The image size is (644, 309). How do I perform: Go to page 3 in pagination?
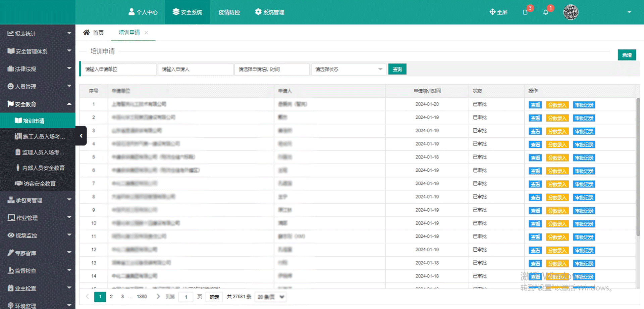[x=122, y=297]
